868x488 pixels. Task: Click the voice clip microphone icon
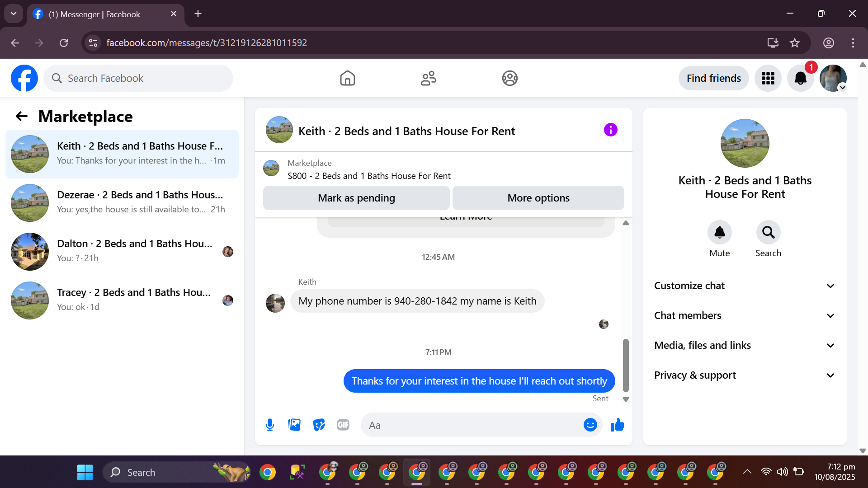tap(270, 425)
